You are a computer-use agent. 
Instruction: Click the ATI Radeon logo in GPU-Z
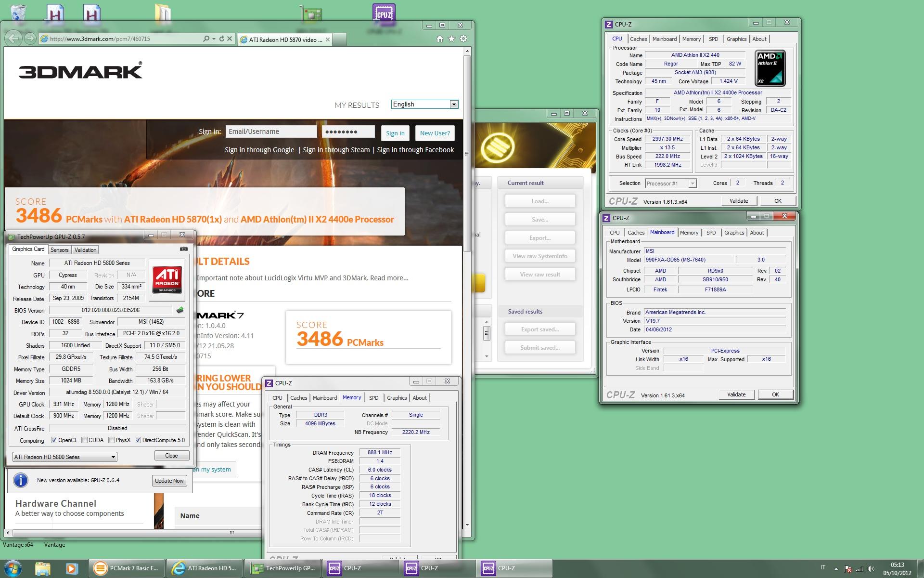[167, 280]
